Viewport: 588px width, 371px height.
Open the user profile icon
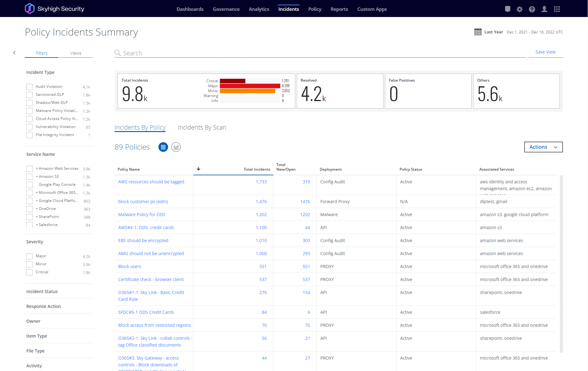544,9
